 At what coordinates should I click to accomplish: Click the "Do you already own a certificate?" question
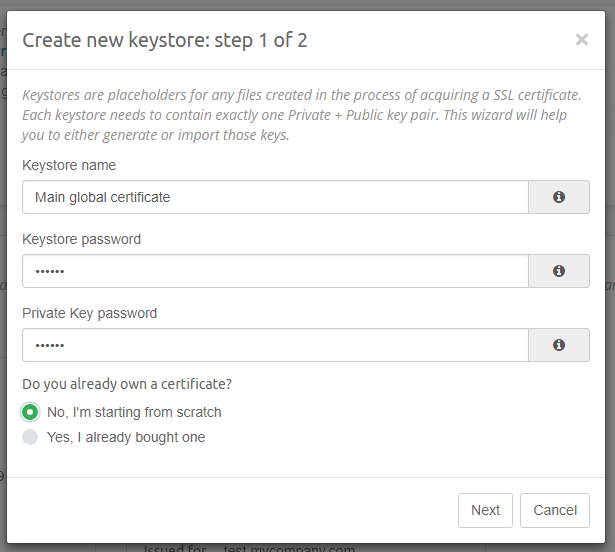127,384
